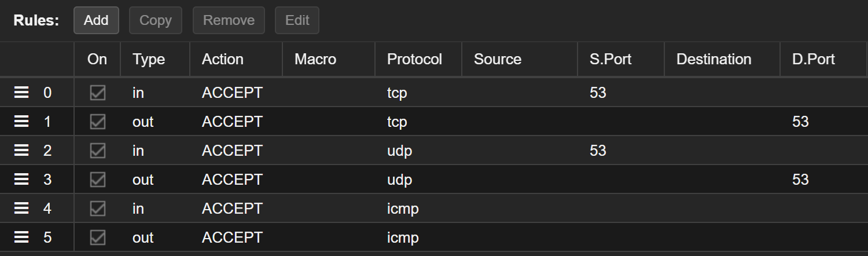
Task: Click the Edit button
Action: pos(297,20)
